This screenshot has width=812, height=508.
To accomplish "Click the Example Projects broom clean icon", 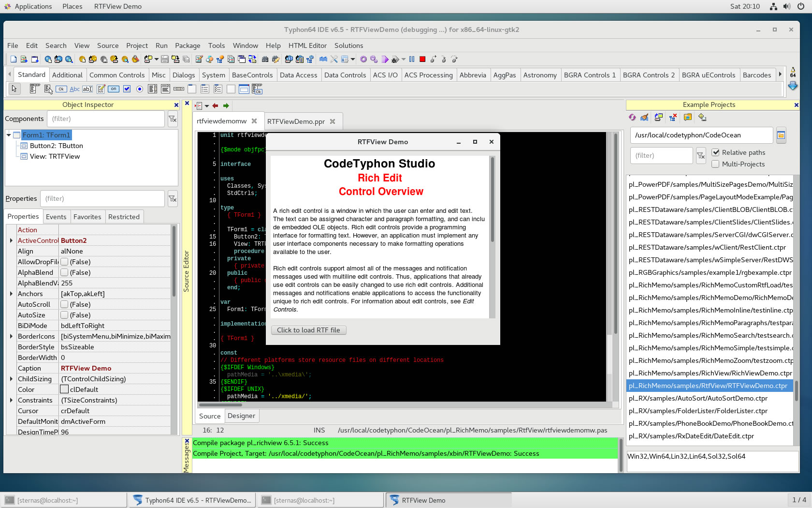I will tap(644, 117).
